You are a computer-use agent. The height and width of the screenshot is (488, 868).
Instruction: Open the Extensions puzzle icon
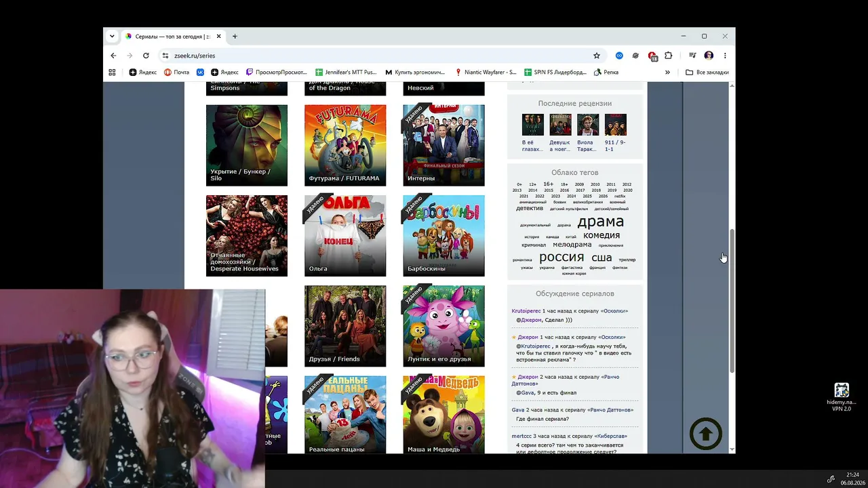[668, 56]
